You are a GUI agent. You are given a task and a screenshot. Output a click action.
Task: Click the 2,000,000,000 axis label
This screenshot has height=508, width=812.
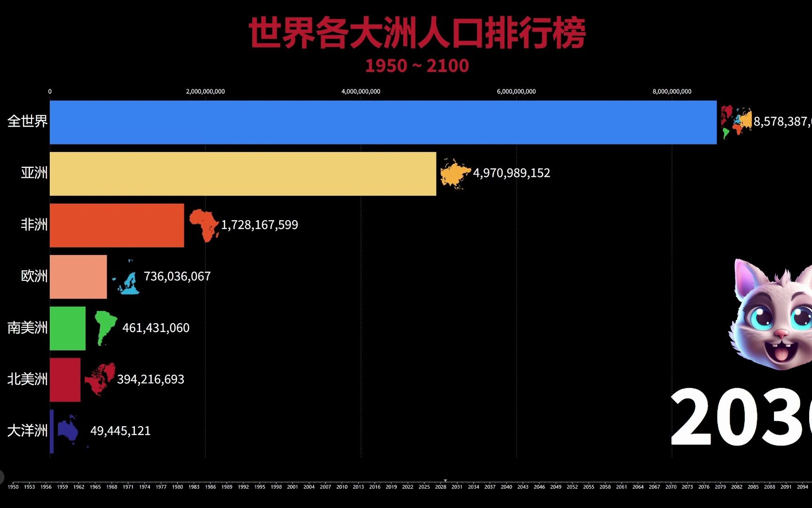[205, 92]
